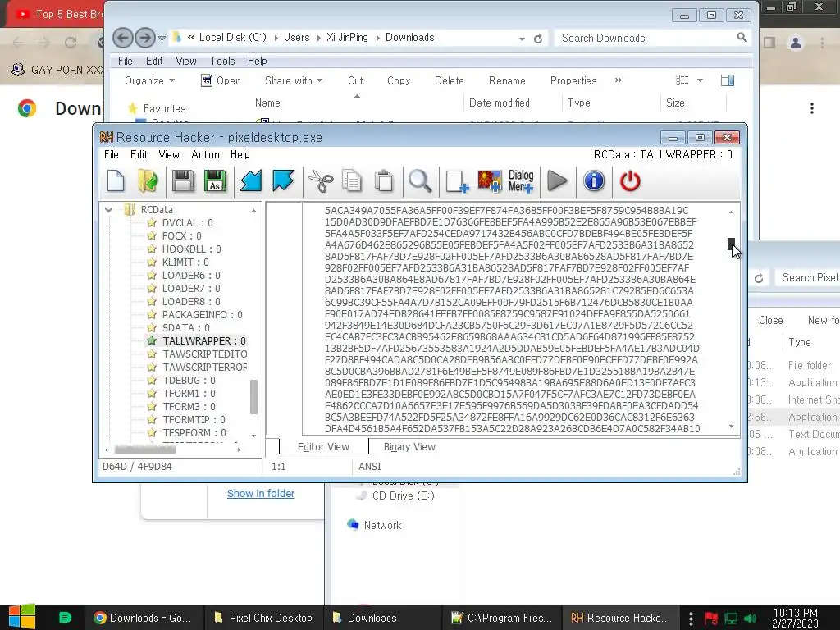This screenshot has width=840, height=630.
Task: Select LOADER8 : 0 resource
Action: (x=190, y=302)
